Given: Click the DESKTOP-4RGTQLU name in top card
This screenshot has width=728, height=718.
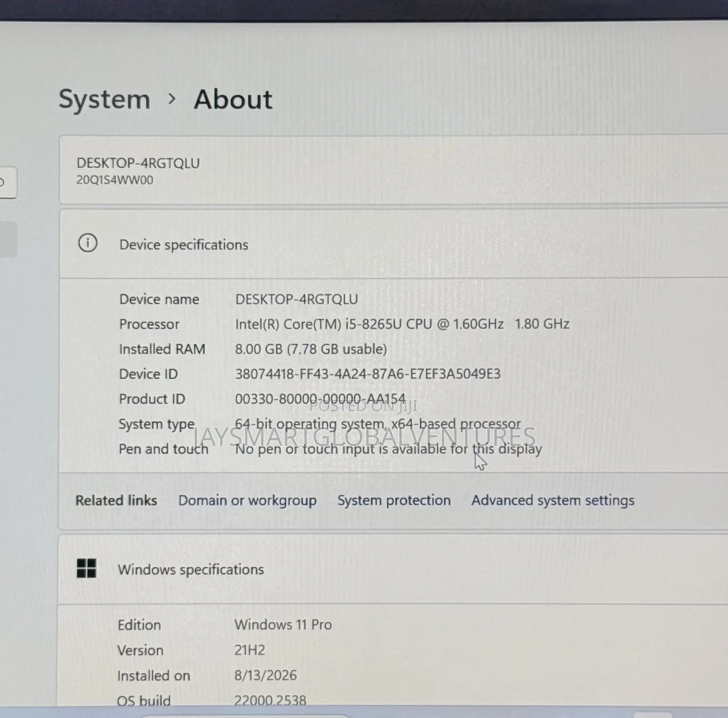Looking at the screenshot, I should click(138, 163).
